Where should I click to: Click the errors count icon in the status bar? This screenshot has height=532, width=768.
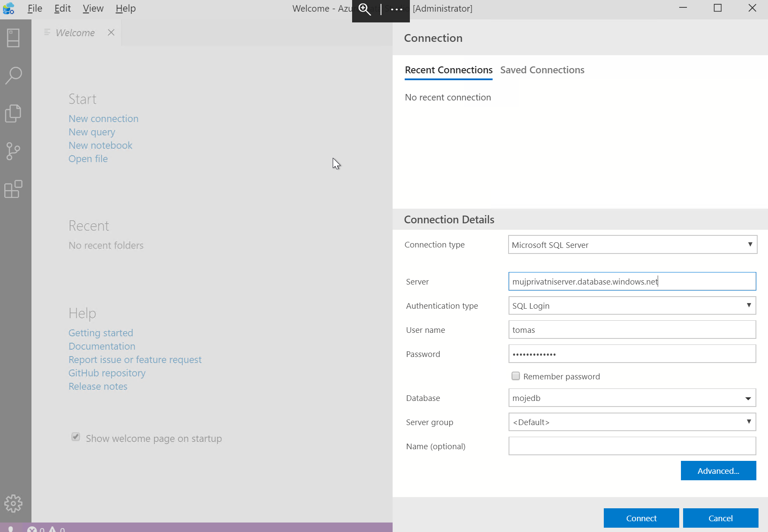pos(32,529)
